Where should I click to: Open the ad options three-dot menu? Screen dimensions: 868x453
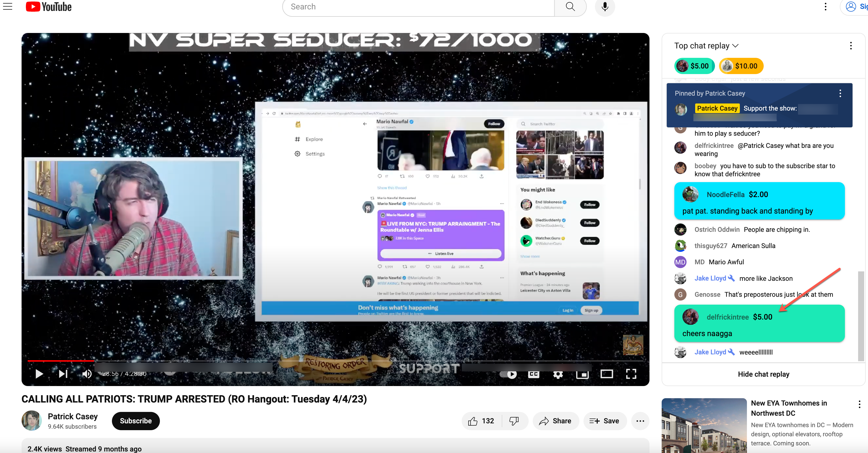[859, 404]
